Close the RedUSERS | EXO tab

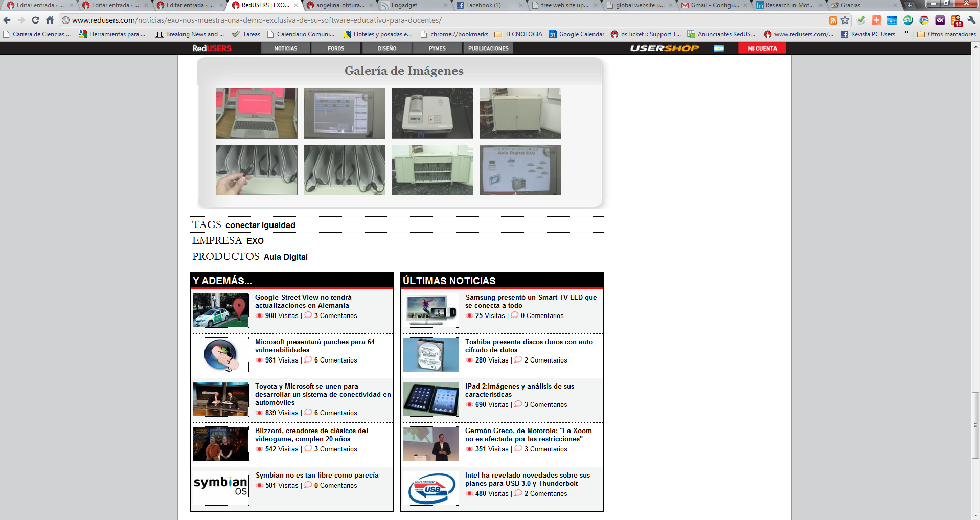point(295,5)
